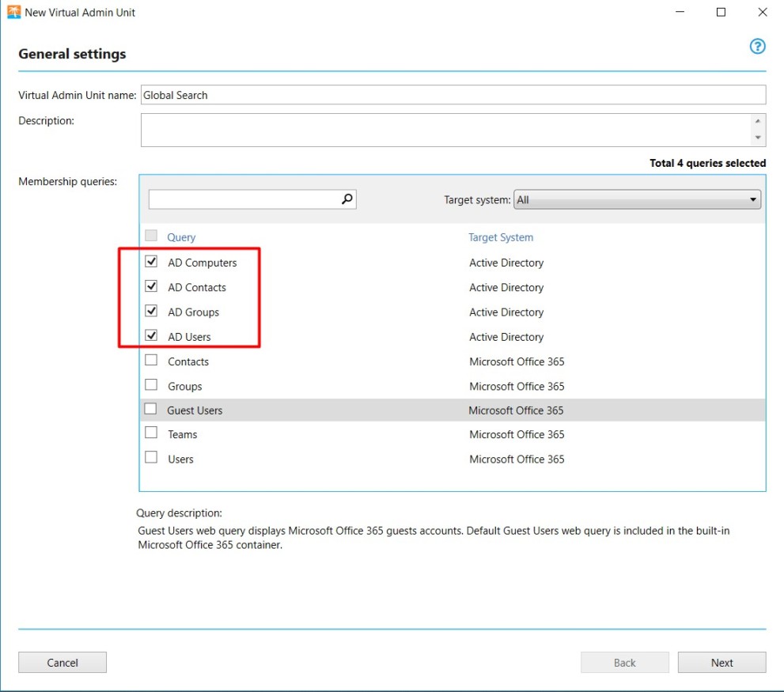Click the Description scroll down arrow
Screen dimensions: 784x692
pyautogui.click(x=758, y=138)
